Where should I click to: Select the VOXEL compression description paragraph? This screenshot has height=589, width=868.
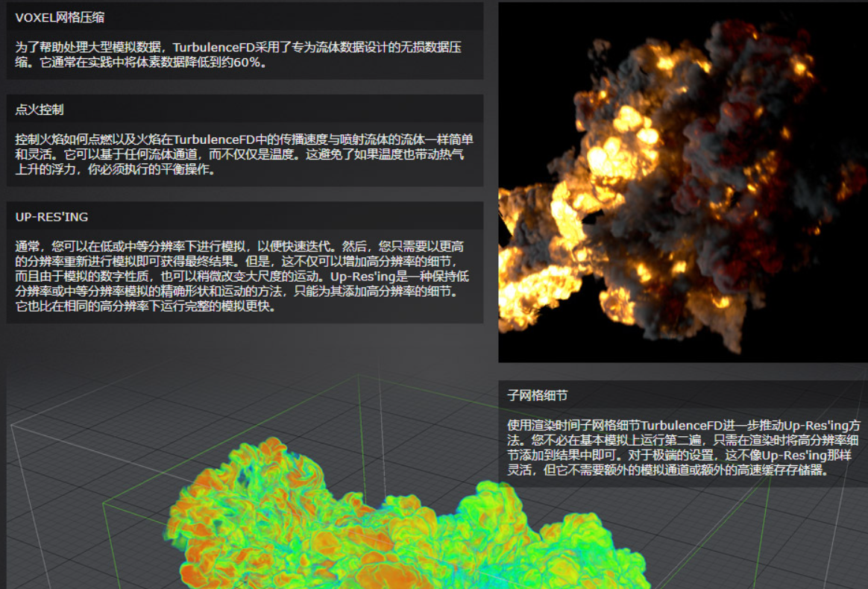[x=238, y=55]
